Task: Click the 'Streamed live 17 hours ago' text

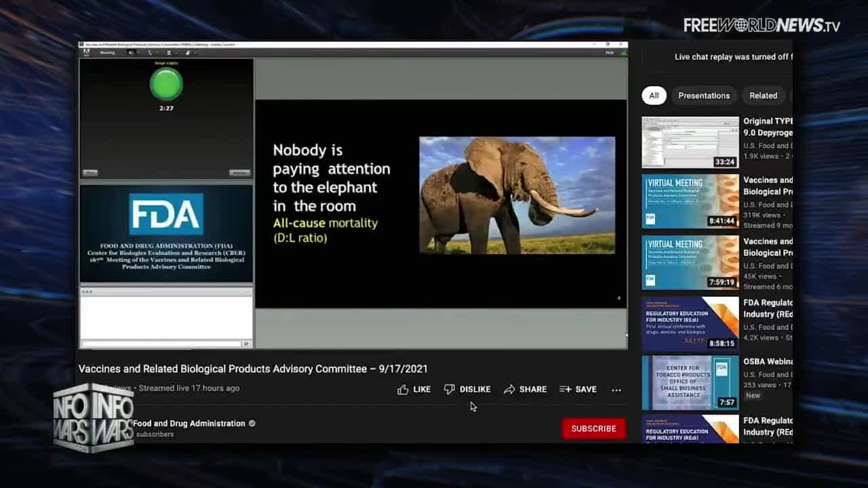Action: (x=189, y=388)
